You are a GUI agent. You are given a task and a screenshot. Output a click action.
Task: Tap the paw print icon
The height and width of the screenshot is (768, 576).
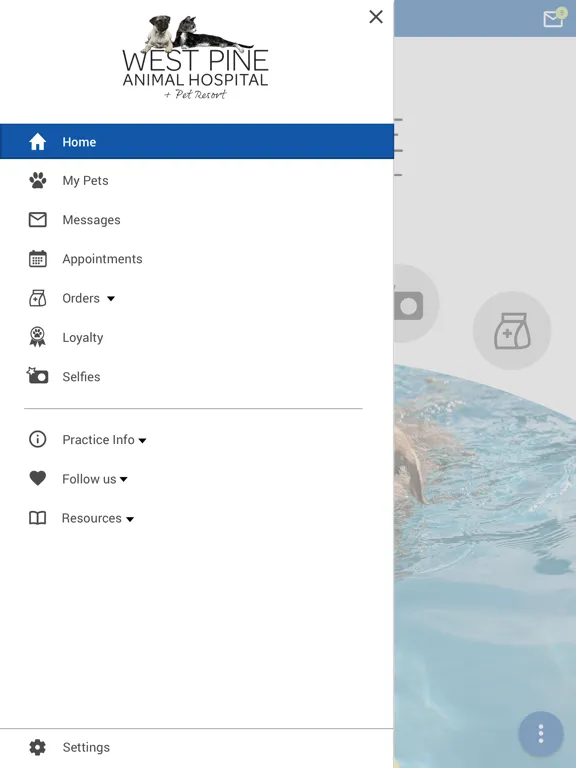(38, 181)
